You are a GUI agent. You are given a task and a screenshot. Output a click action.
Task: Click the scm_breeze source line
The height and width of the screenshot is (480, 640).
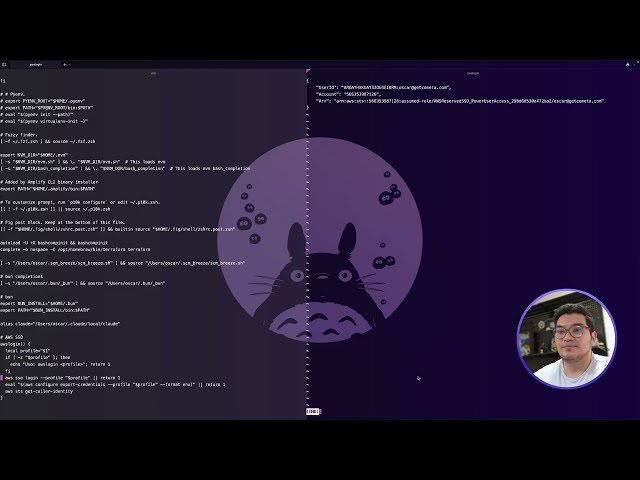click(122, 263)
